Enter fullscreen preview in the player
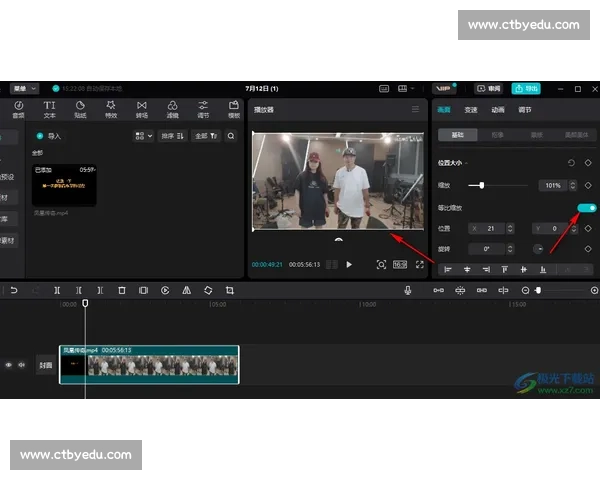The height and width of the screenshot is (480, 600). pyautogui.click(x=420, y=264)
